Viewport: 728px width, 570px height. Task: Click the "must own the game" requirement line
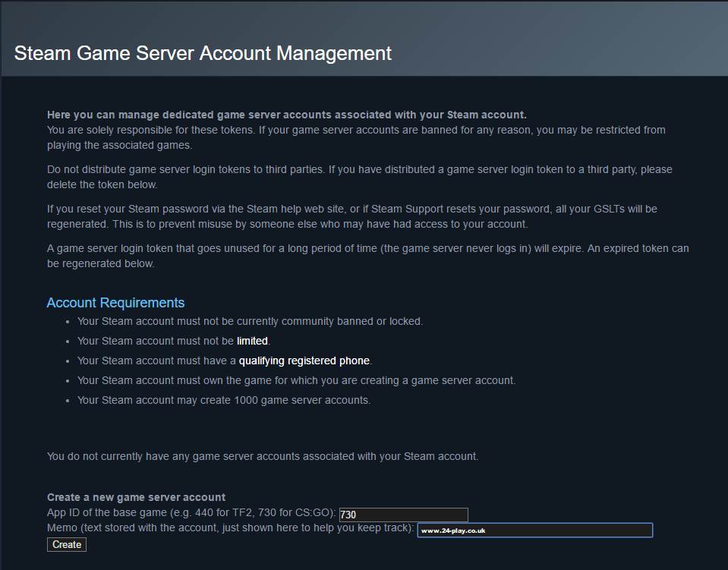(297, 380)
